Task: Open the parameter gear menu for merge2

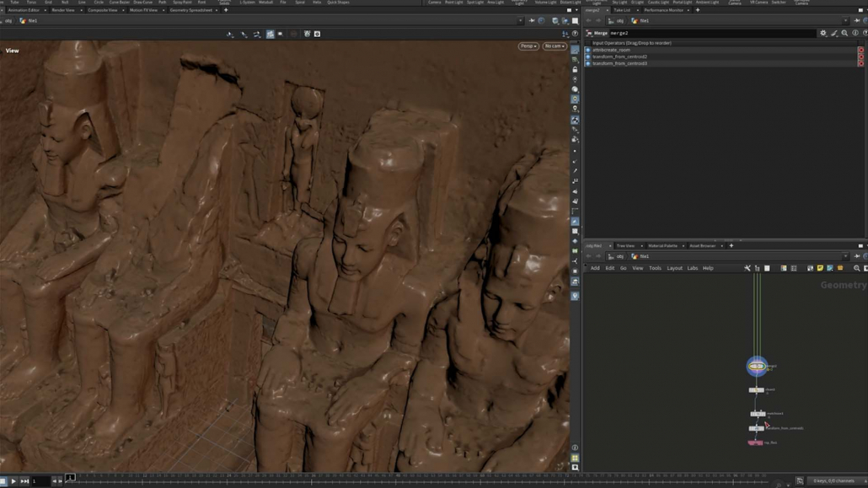Action: [x=823, y=33]
